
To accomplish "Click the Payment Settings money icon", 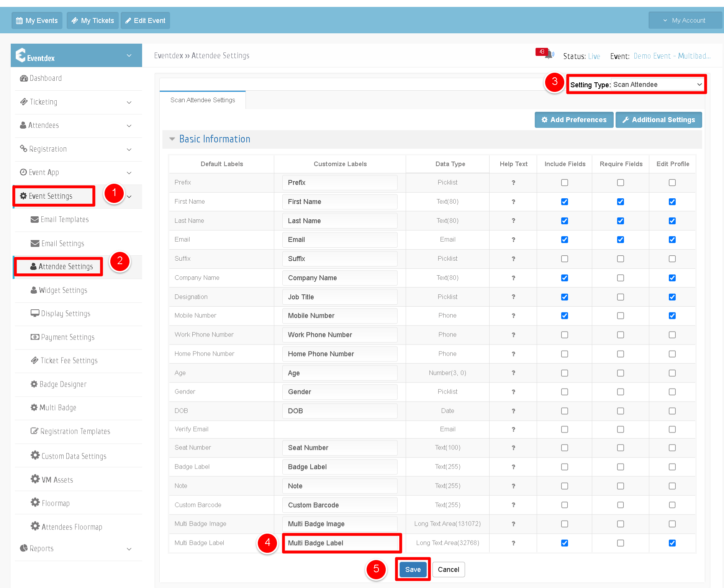I will 35,337.
